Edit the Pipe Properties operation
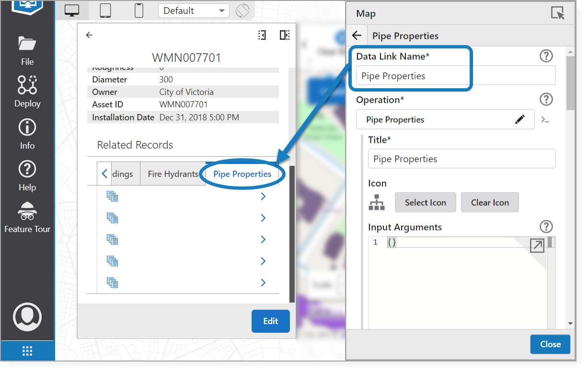This screenshot has height=373, width=588. 520,120
